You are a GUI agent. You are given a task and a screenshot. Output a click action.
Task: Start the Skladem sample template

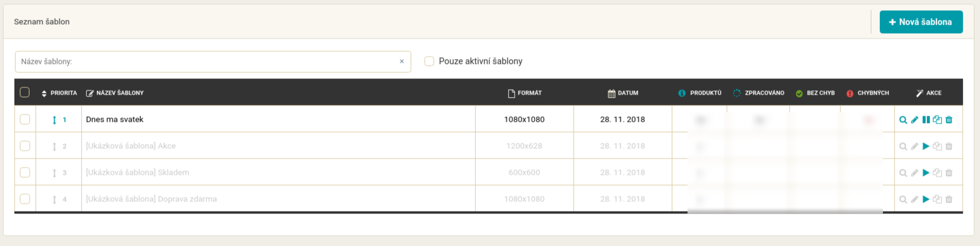tap(926, 173)
